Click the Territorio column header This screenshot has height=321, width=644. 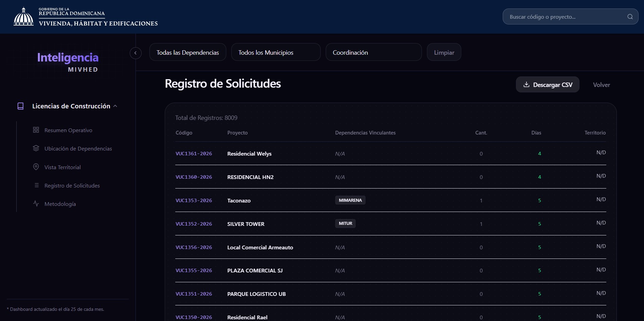pyautogui.click(x=595, y=132)
